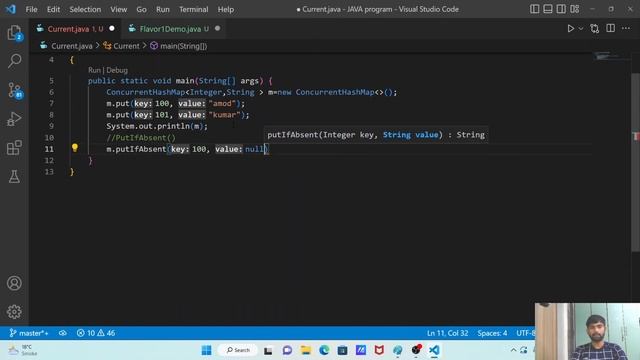Split the editor right
The image size is (640, 360).
coord(611,28)
